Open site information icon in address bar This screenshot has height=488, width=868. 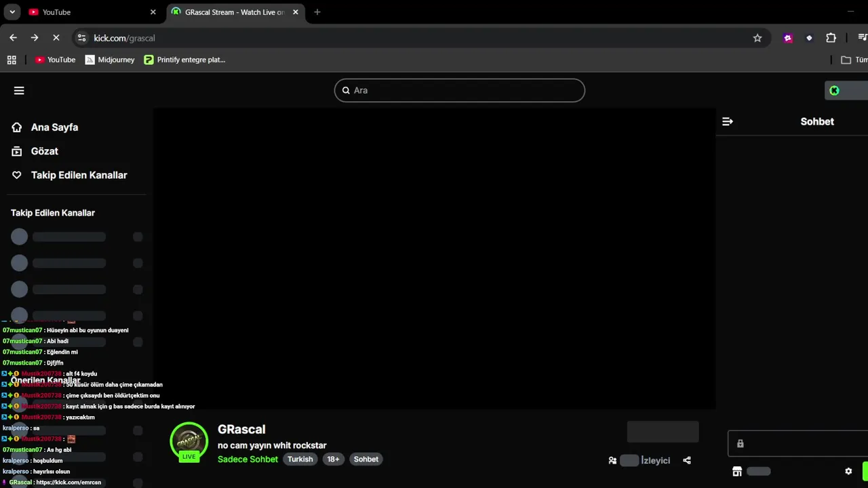82,38
